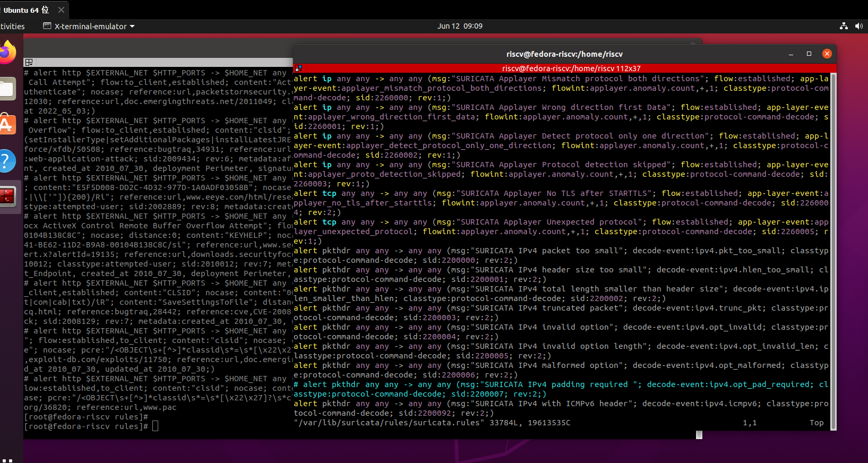Viewport: 868px width, 463px height.
Task: Open the Files manager from the dock
Action: point(6,89)
